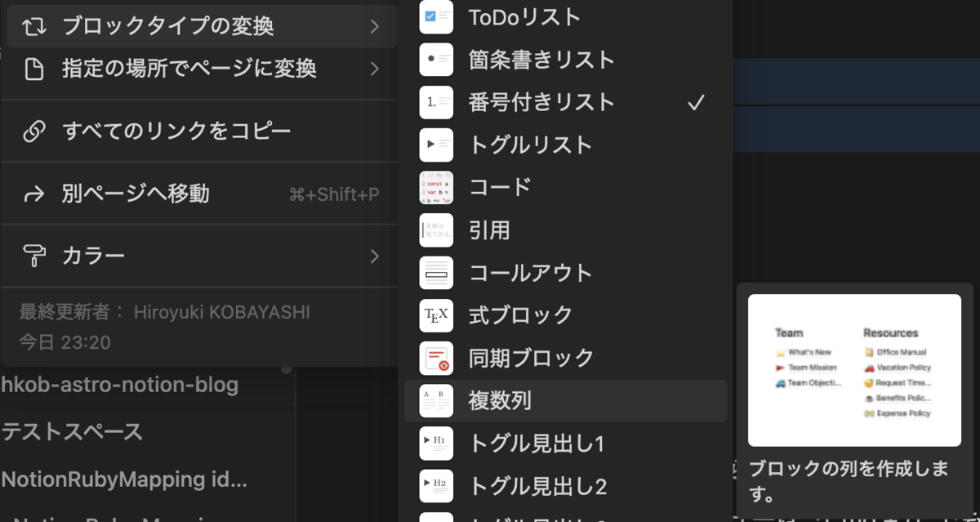Click the トグル見出し2 H2 icon
This screenshot has height=522, width=980.
pyautogui.click(x=436, y=486)
